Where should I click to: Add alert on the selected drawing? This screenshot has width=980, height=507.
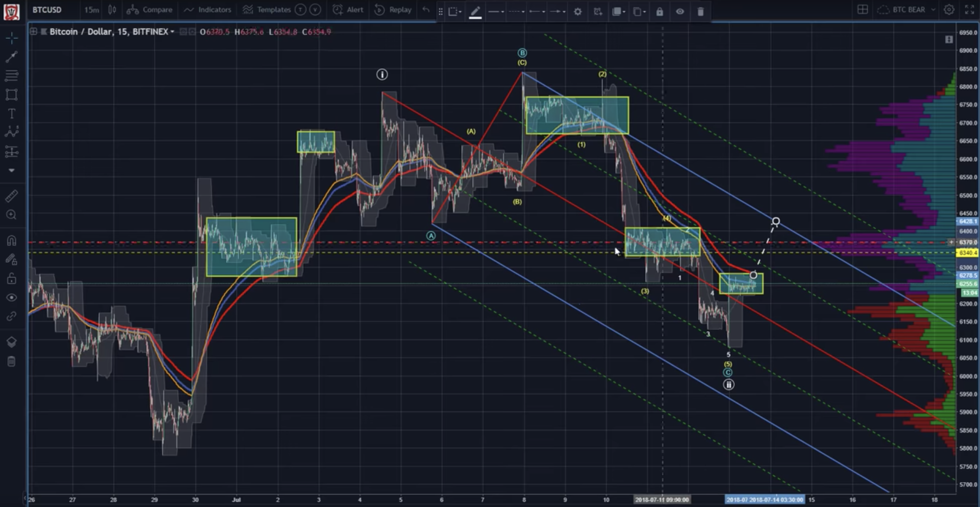coord(598,12)
